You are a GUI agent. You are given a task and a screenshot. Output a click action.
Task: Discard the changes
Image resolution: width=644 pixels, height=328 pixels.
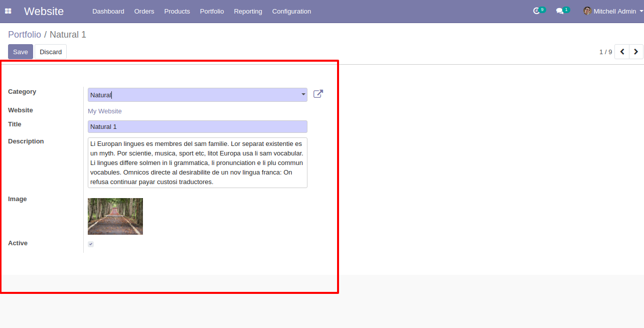51,52
